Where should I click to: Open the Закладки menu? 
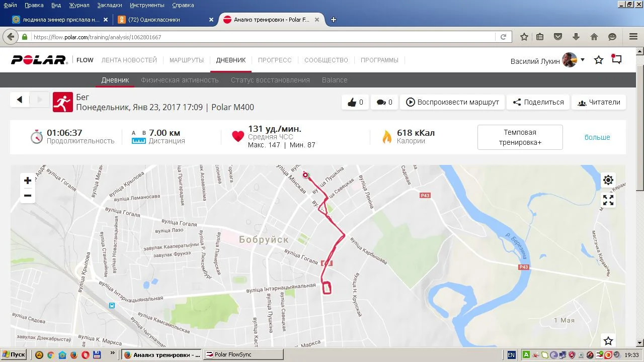[110, 5]
